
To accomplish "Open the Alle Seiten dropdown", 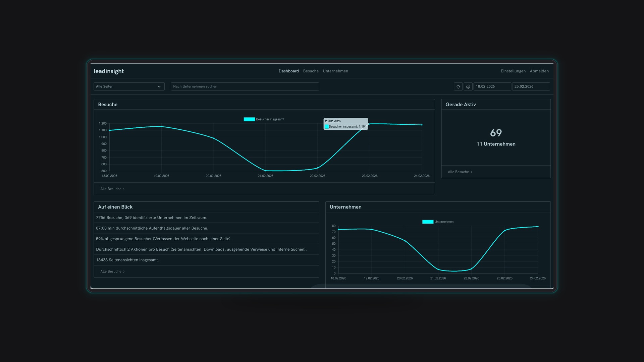I will click(x=129, y=86).
